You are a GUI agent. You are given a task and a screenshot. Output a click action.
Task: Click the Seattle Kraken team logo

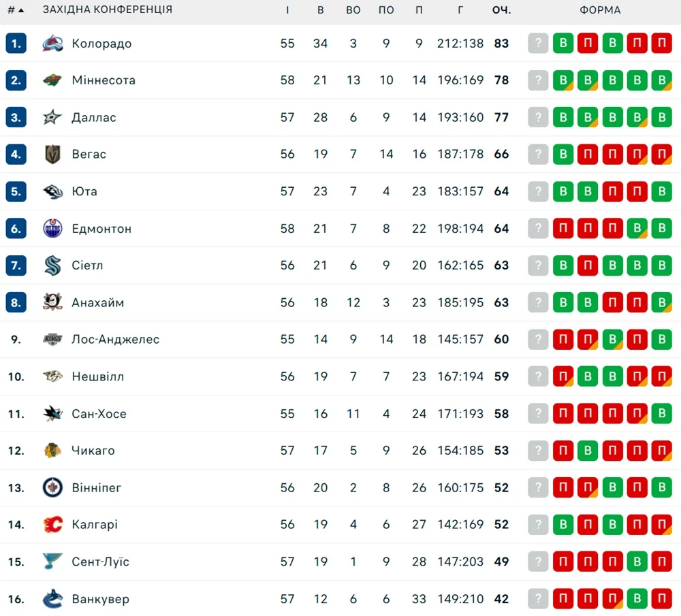tap(52, 265)
